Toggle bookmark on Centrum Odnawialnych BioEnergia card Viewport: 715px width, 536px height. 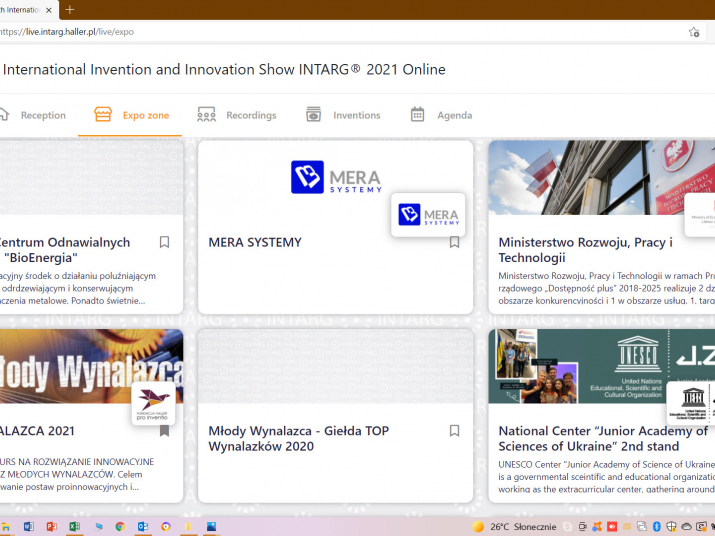tap(165, 242)
